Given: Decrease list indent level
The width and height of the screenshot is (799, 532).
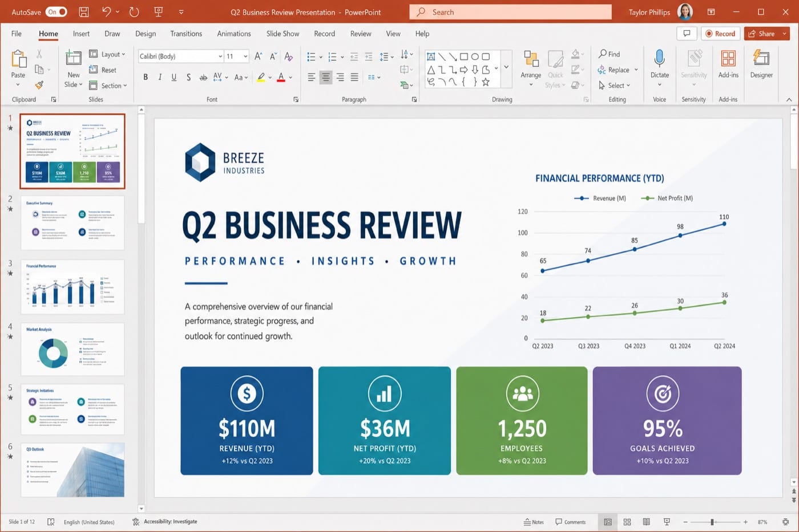Looking at the screenshot, I should pyautogui.click(x=354, y=56).
